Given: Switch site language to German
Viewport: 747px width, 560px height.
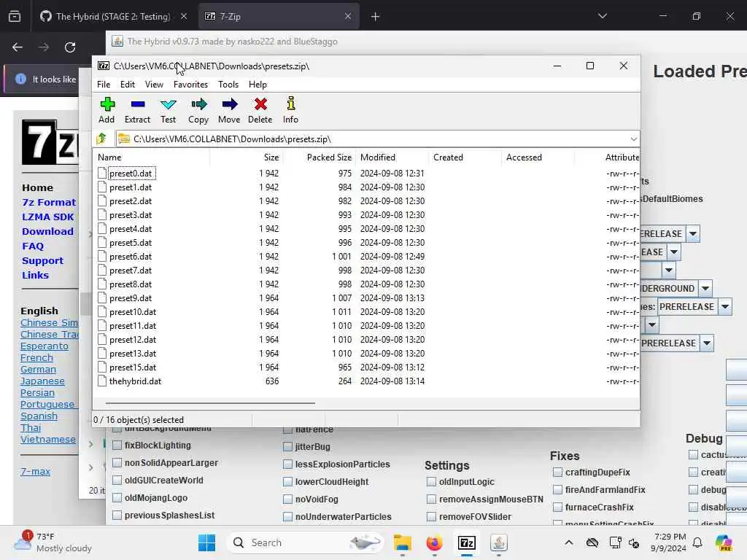Looking at the screenshot, I should click(x=38, y=370).
